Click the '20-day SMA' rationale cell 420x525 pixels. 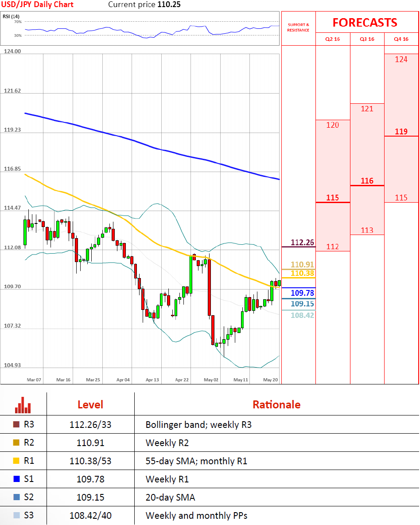[x=170, y=497]
